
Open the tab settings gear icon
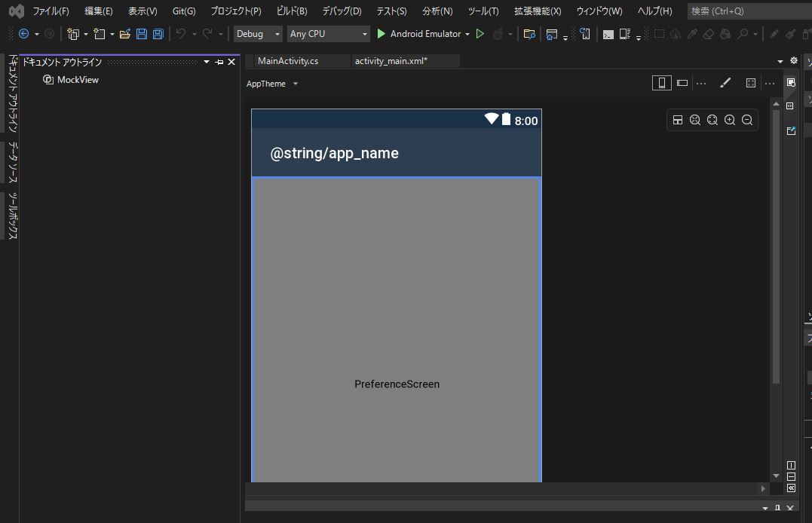793,61
